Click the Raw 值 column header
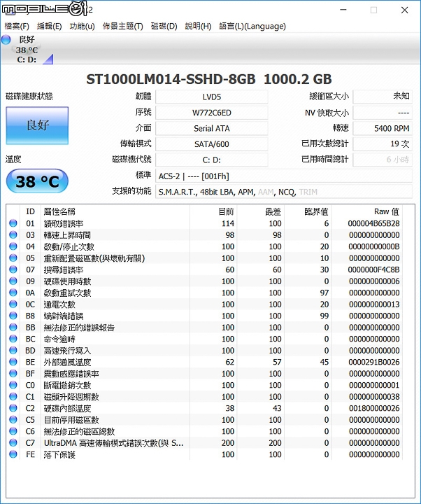The image size is (421, 504). pos(386,211)
